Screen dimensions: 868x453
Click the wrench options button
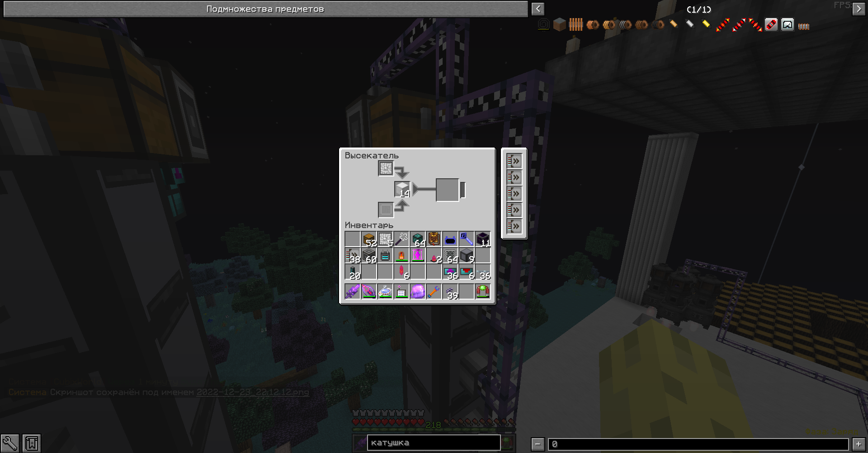click(10, 443)
